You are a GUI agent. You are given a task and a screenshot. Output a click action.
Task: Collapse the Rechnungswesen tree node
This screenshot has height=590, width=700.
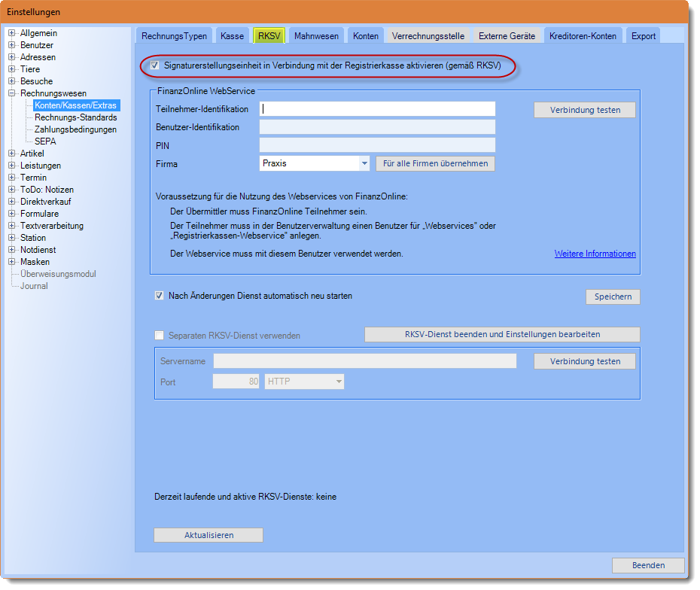12,93
